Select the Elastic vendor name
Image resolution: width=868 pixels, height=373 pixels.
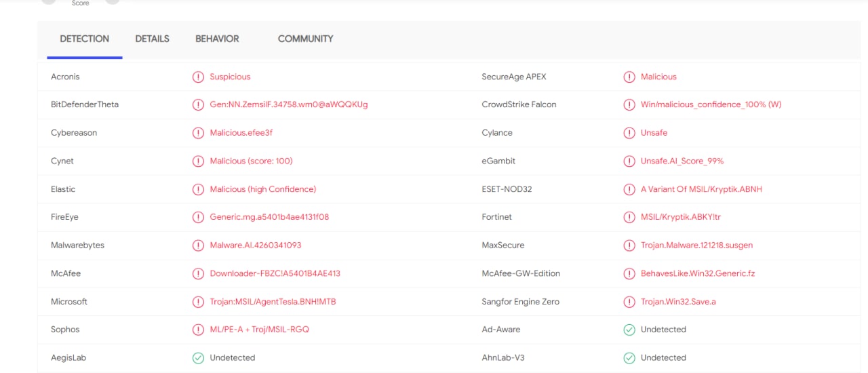(x=63, y=189)
